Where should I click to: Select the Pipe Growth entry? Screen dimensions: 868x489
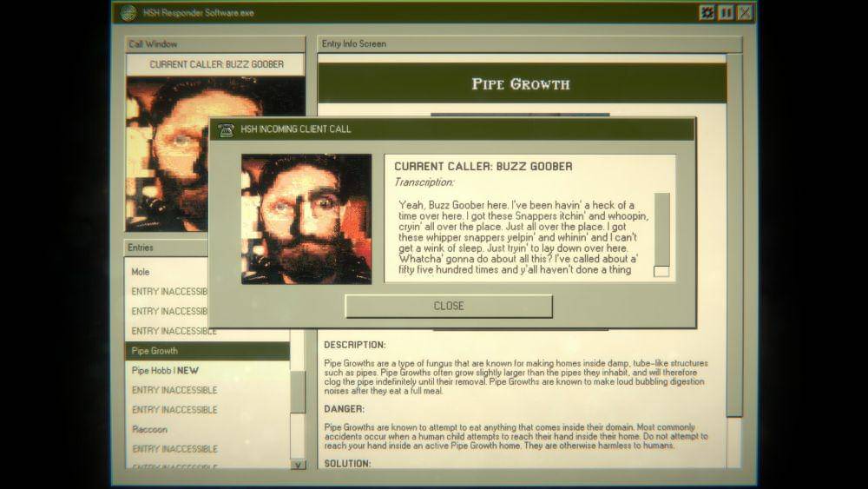(x=207, y=351)
